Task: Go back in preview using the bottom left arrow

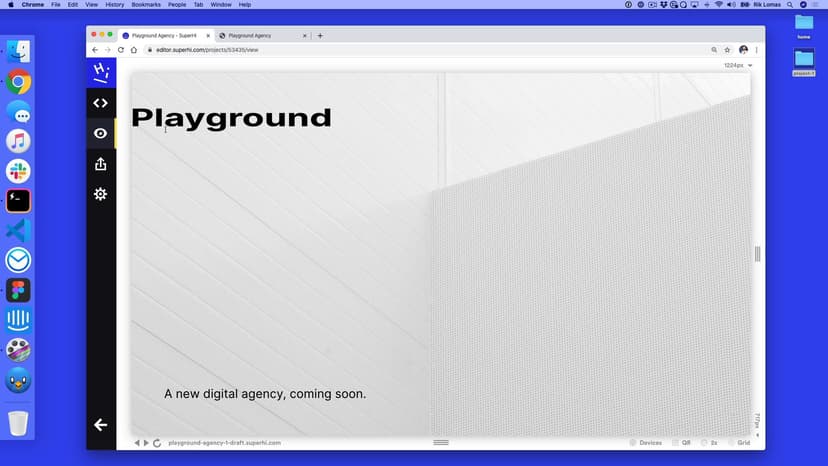Action: (137, 442)
